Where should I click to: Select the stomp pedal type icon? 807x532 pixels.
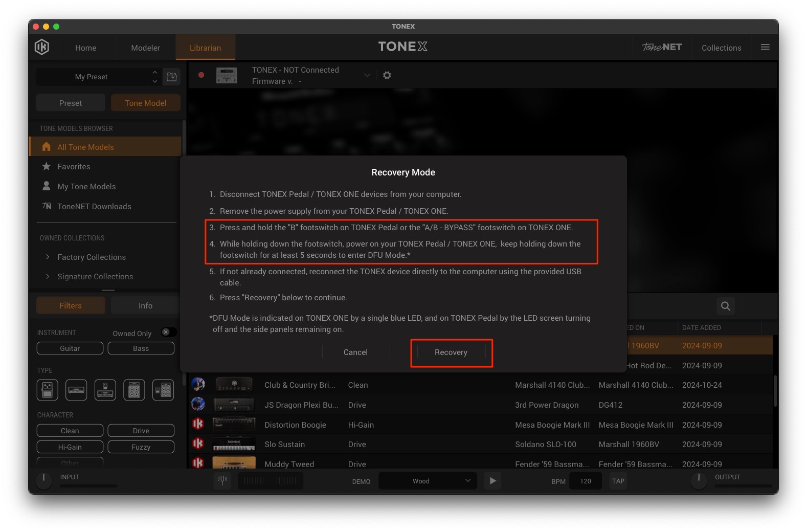point(48,390)
